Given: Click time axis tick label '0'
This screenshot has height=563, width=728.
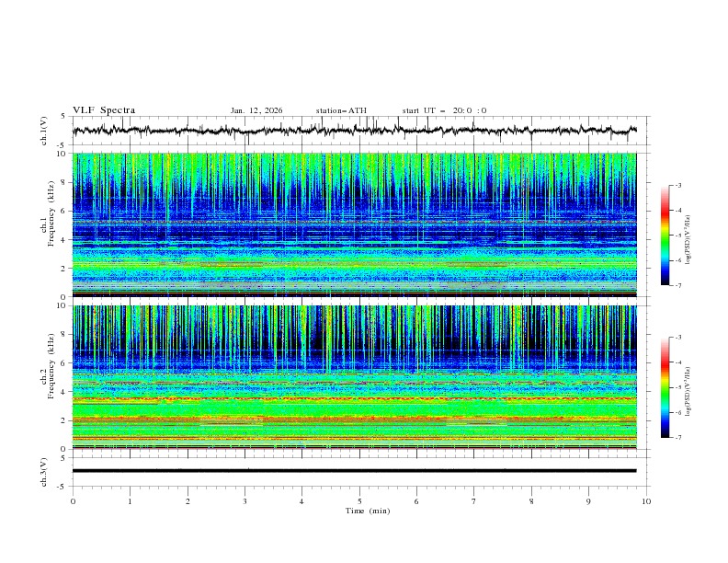Looking at the screenshot, I should pos(73,501).
